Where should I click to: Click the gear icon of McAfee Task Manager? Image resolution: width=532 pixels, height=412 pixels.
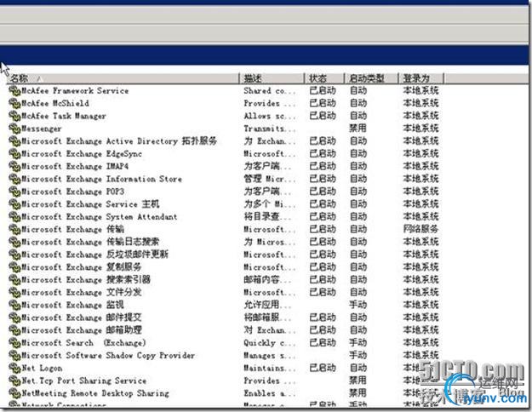pos(14,116)
